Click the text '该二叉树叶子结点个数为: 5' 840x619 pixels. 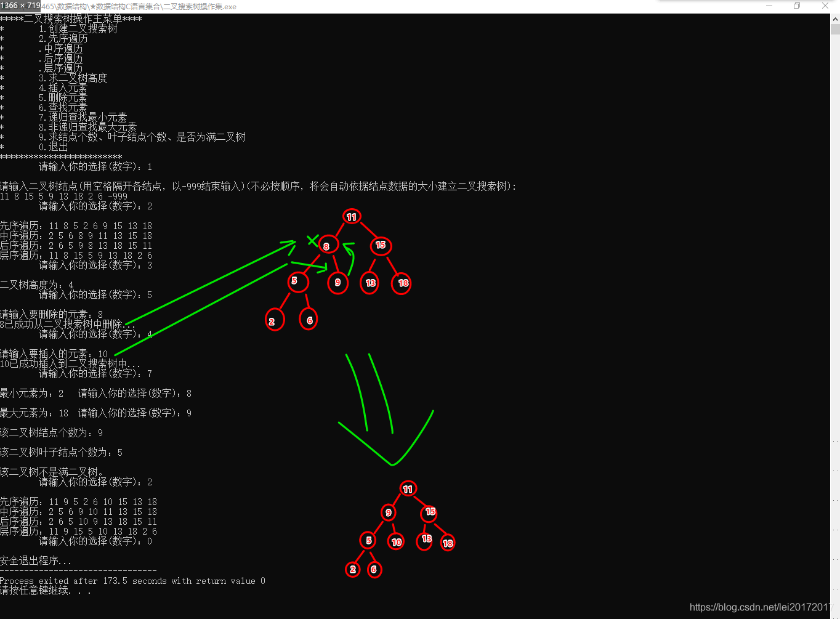point(62,453)
